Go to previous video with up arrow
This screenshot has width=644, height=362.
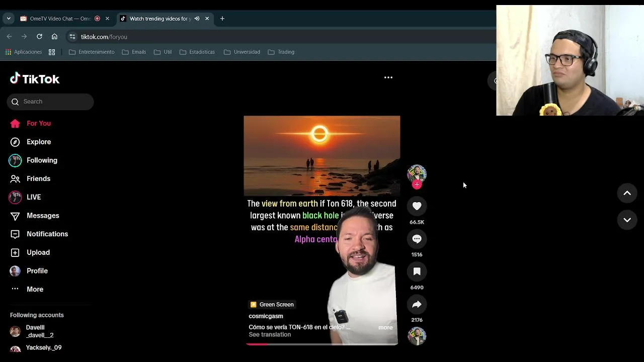(627, 193)
